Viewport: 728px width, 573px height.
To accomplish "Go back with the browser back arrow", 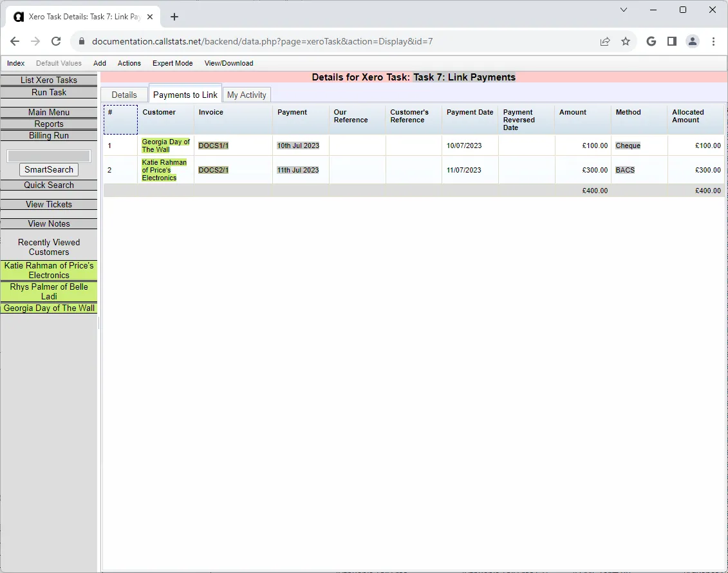I will (15, 41).
